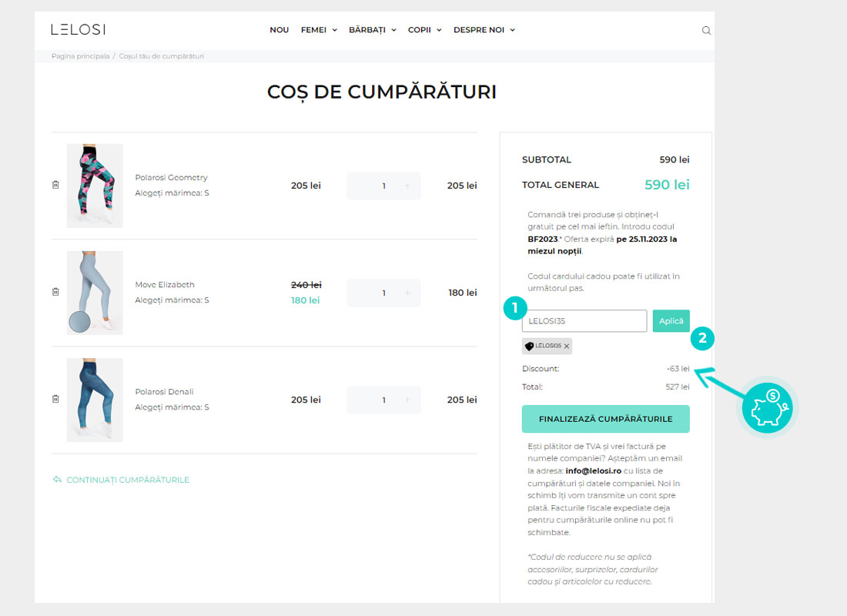Remove the LELOSI35 coupon tag
Screen dimensions: 847x616
(567, 346)
